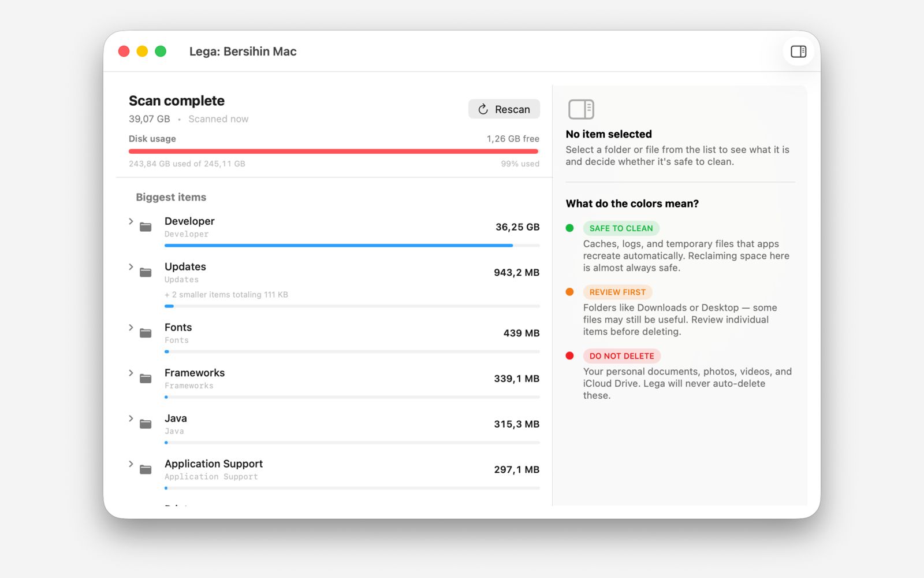Click the SAFE TO CLEAN badge
The image size is (924, 578).
tap(621, 228)
